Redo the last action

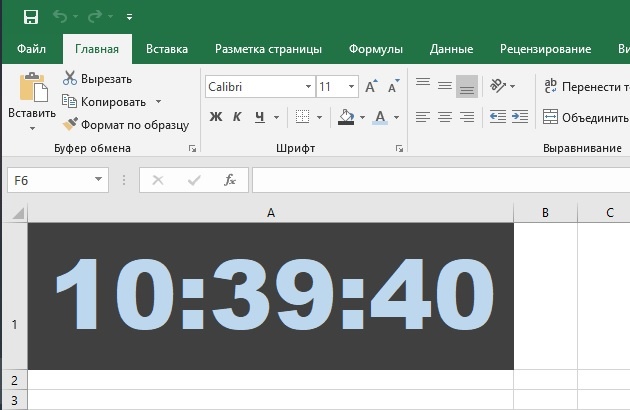coord(94,16)
